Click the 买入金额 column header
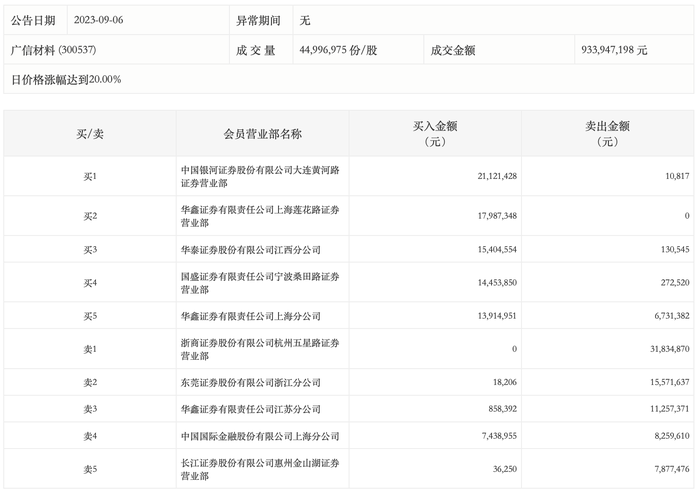 click(x=435, y=134)
